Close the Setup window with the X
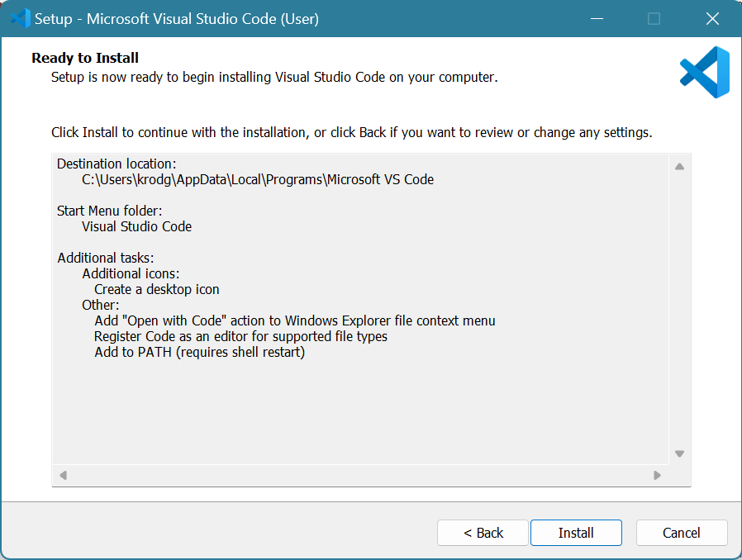The height and width of the screenshot is (560, 742). [x=712, y=18]
